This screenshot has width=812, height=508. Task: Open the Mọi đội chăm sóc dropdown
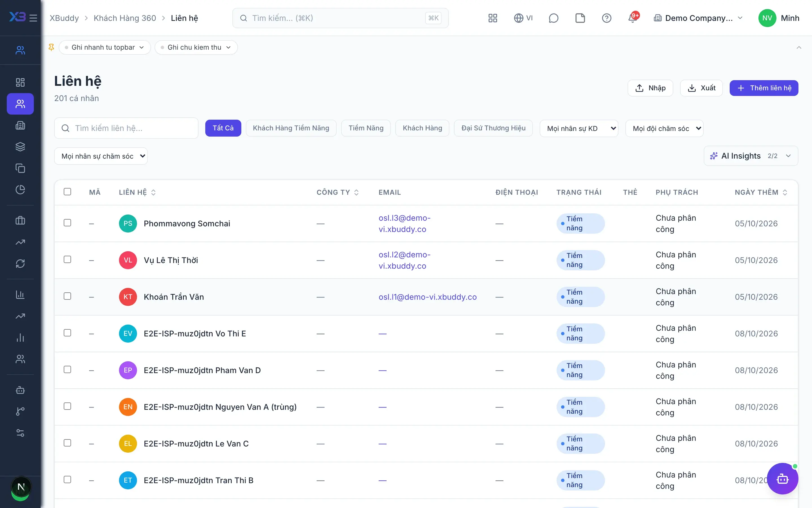click(x=664, y=128)
